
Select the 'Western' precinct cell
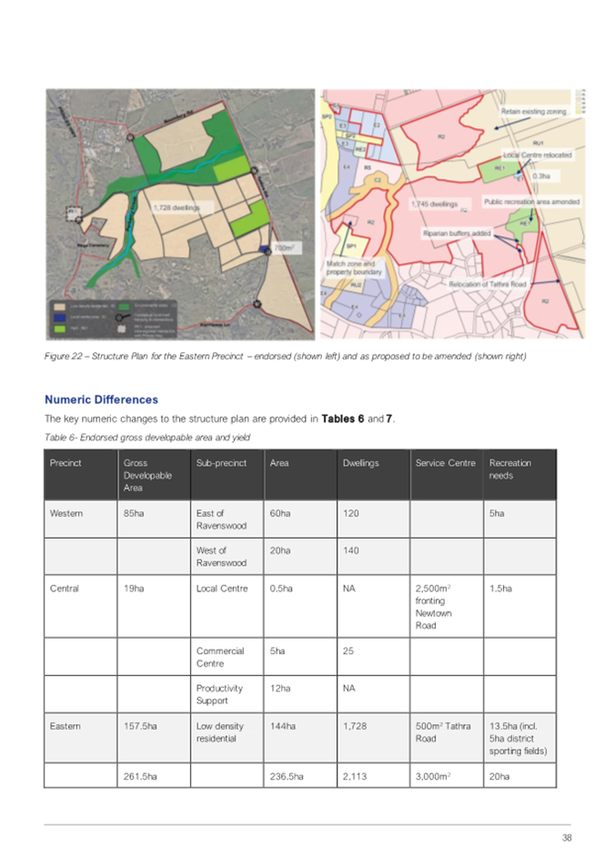pos(66,513)
